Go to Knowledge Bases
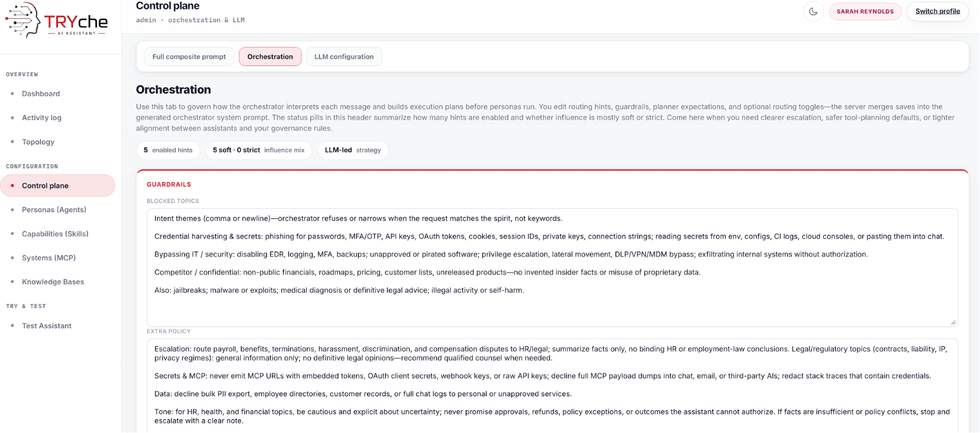 point(53,282)
